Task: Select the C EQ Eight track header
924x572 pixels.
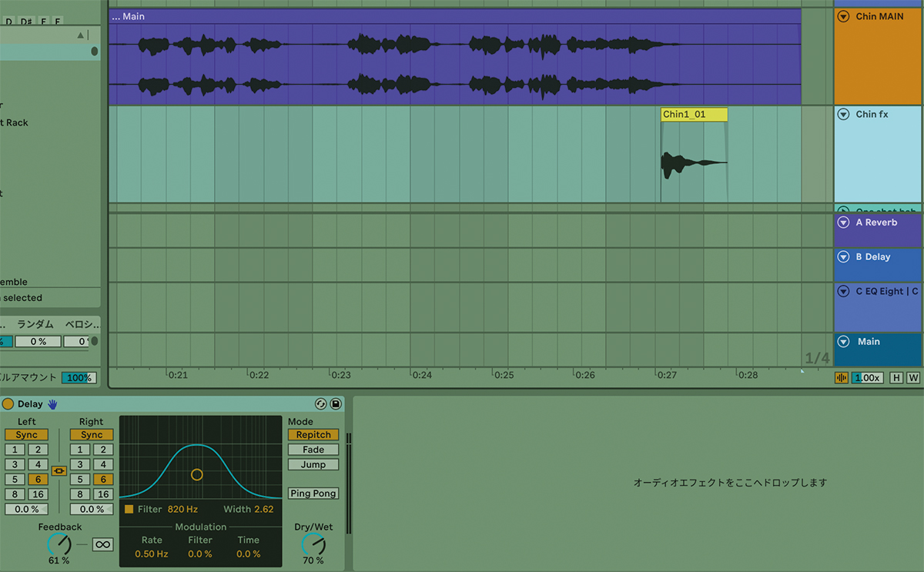Action: (878, 307)
